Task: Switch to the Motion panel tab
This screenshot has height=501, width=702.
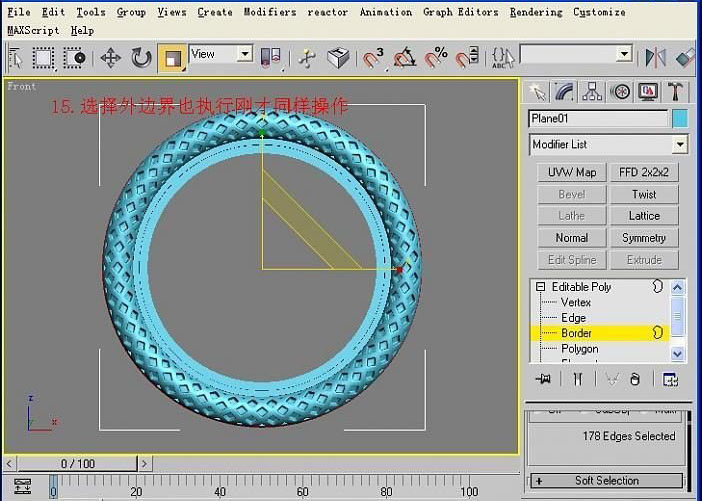Action: click(621, 92)
